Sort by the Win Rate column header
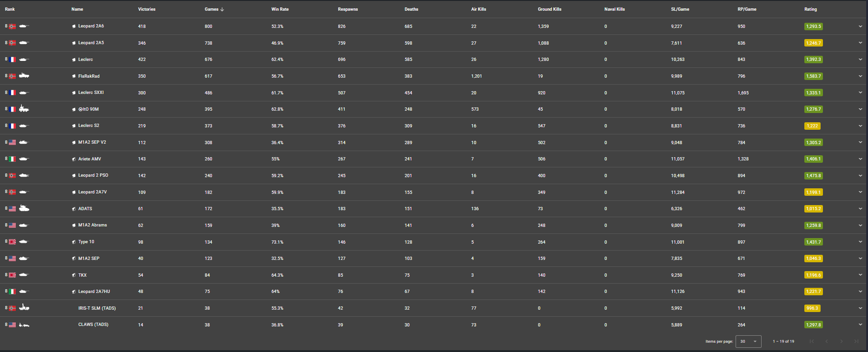Viewport: 868px width, 352px height. (x=280, y=9)
